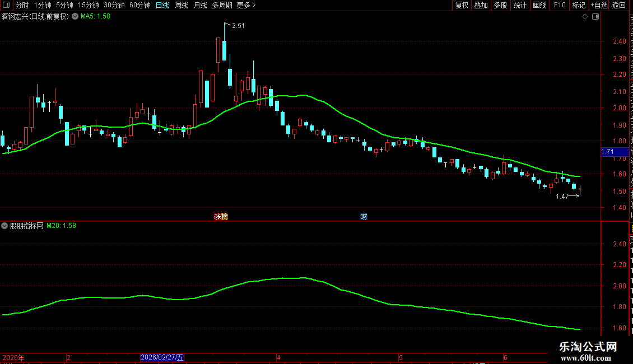Select the 月线 tab

200,5
